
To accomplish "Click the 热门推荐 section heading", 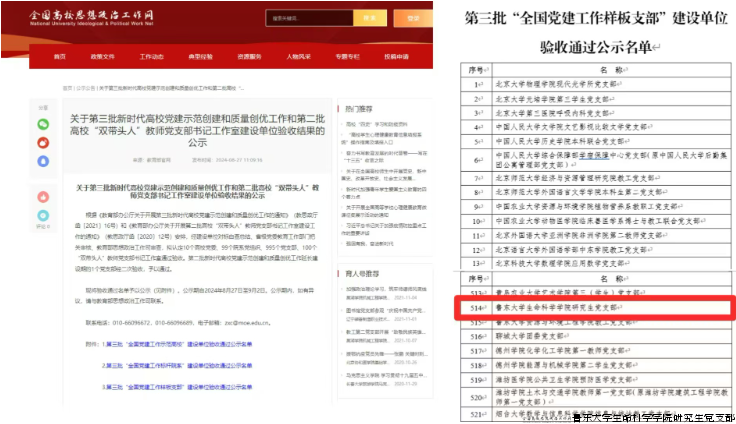I will 359,109.
